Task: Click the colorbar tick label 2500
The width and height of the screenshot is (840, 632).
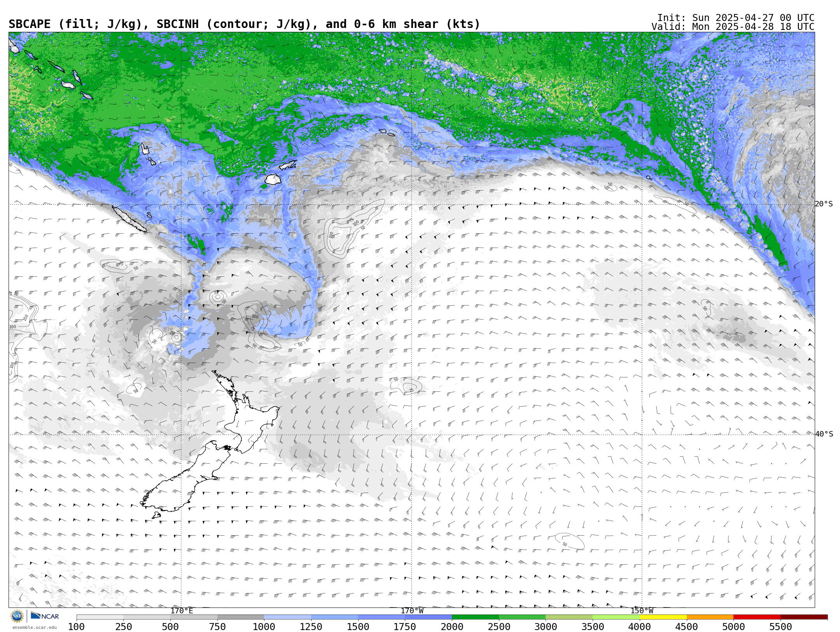Action: click(x=499, y=627)
